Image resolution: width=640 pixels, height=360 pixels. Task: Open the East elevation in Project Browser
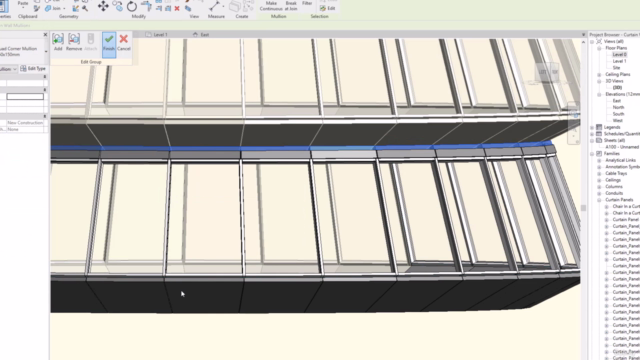tap(616, 101)
